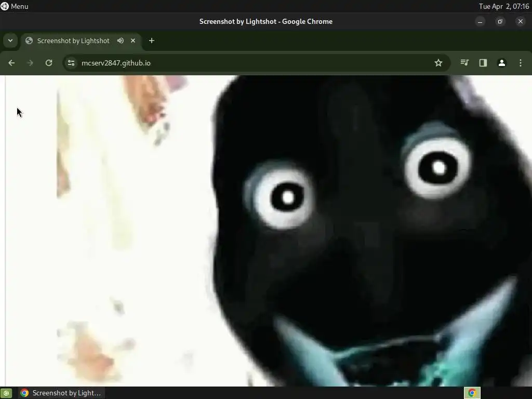Reload the current page
The height and width of the screenshot is (399, 532).
[x=49, y=63]
